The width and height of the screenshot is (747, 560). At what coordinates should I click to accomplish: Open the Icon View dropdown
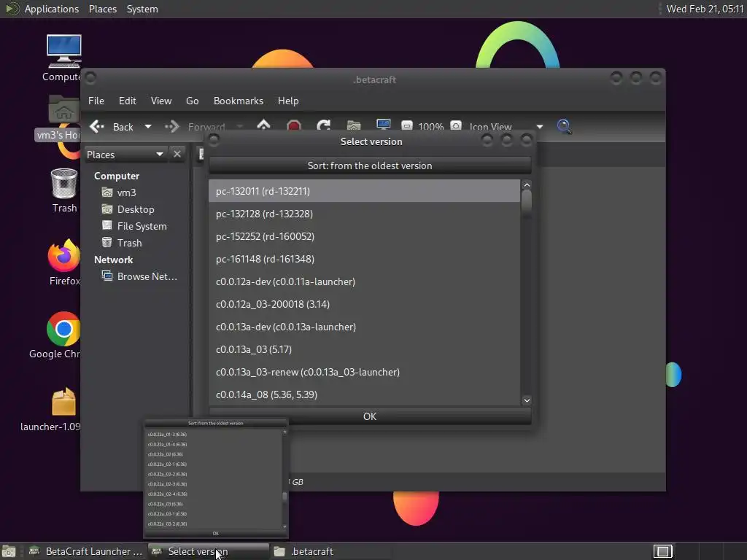[506, 127]
